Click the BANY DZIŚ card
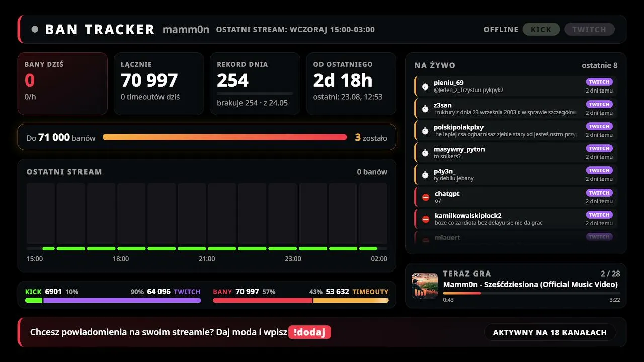644x362 pixels. click(x=62, y=83)
